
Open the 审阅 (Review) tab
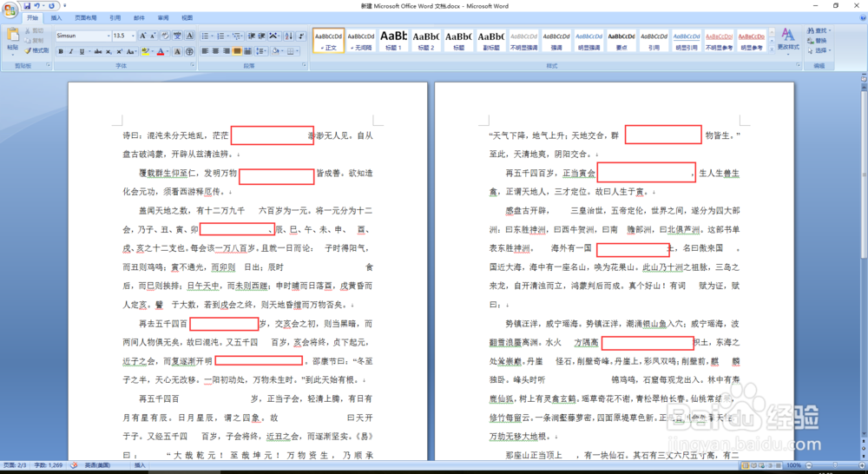pos(163,17)
